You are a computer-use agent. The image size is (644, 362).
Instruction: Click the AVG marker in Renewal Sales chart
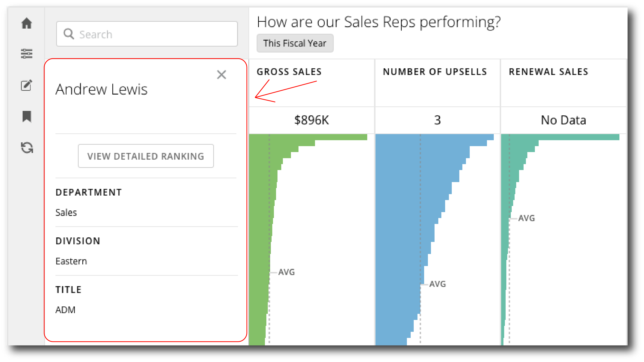pos(526,218)
